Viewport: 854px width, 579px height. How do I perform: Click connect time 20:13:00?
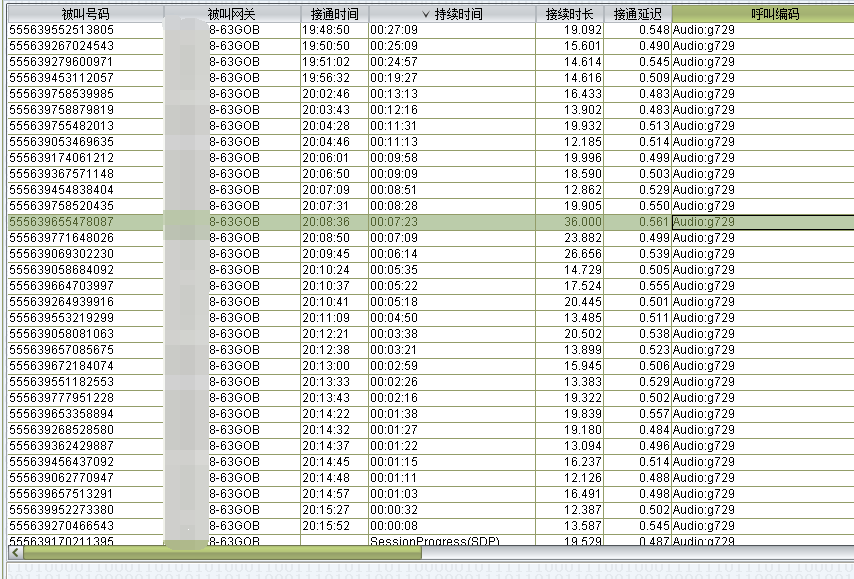[x=326, y=366]
